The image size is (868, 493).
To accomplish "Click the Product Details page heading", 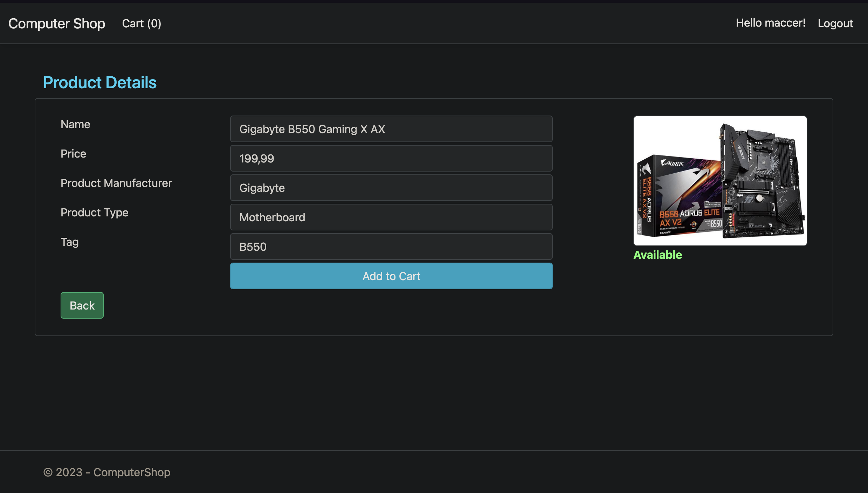I will (x=99, y=82).
